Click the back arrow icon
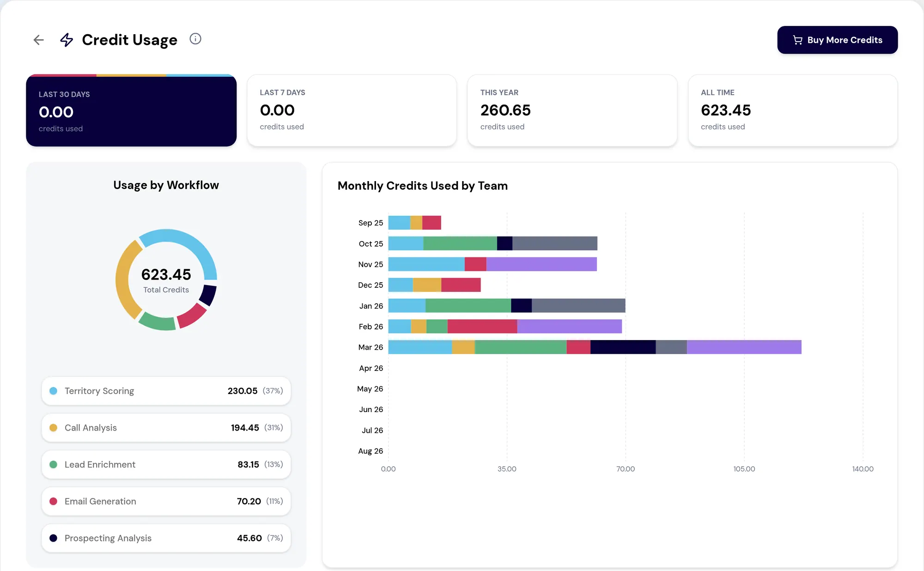The width and height of the screenshot is (924, 571). click(x=39, y=40)
